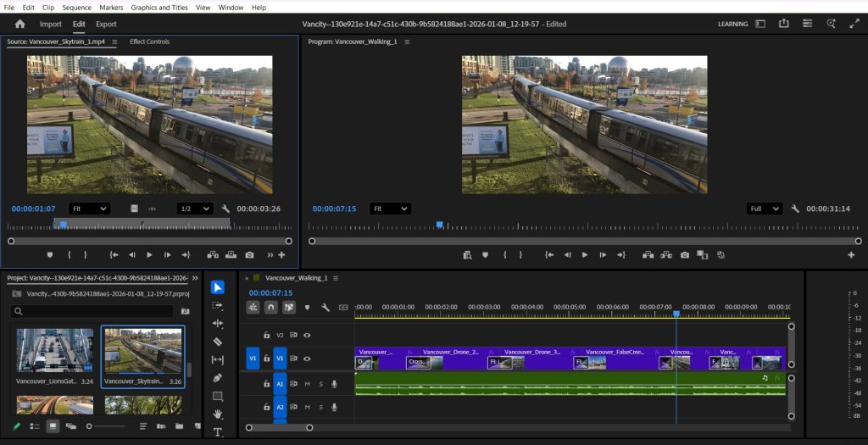Open Program monitor Full resolution dropdown
The height and width of the screenshot is (445, 868).
tap(764, 209)
